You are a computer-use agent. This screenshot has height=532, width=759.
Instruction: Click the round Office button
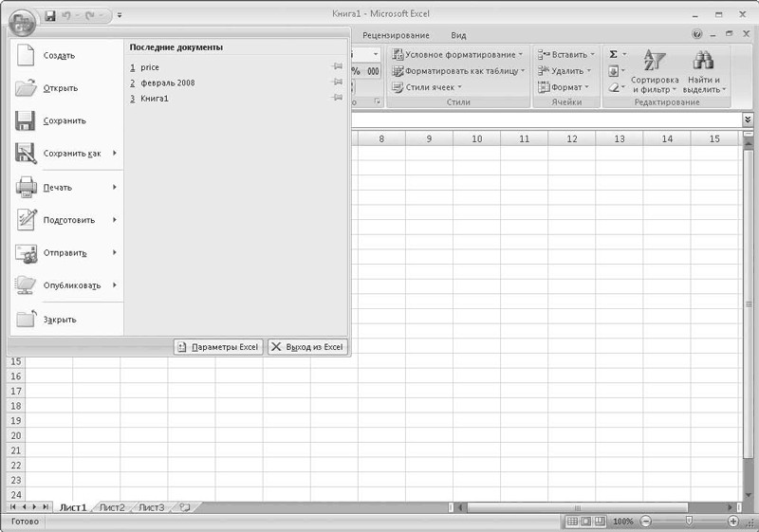(22, 20)
